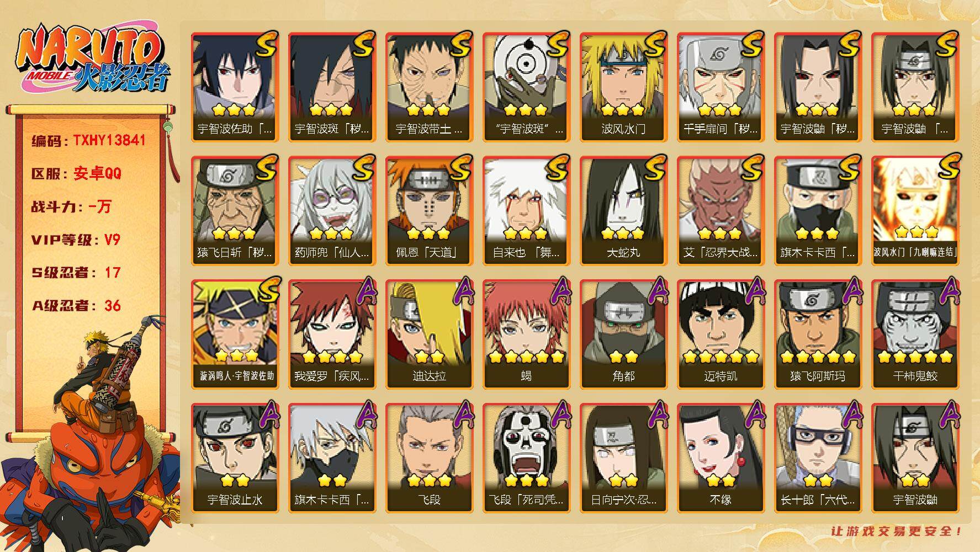Click the 迈特凯 ninja card
This screenshot has height=552, width=980.
click(721, 334)
